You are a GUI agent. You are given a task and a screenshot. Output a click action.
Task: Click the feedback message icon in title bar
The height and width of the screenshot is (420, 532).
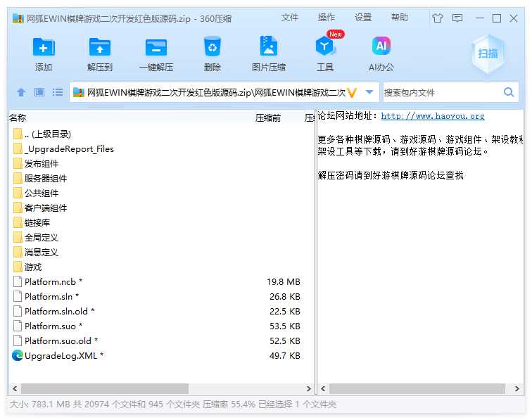(x=457, y=18)
